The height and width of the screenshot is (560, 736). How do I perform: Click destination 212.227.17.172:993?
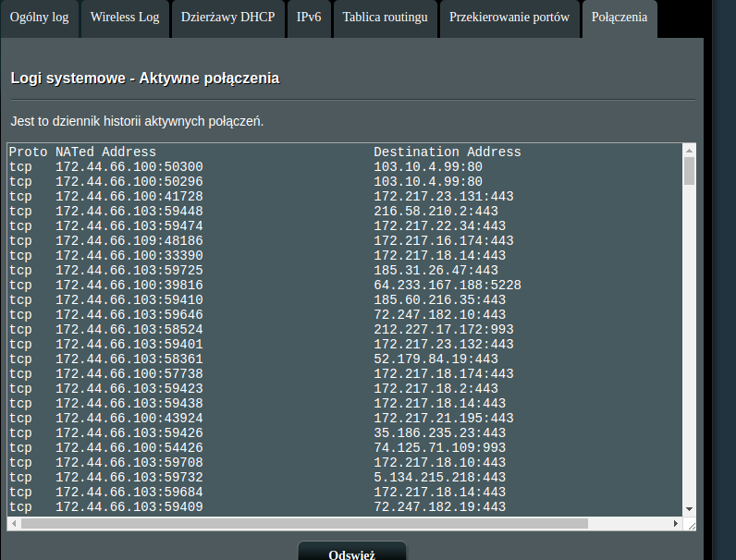click(x=444, y=329)
